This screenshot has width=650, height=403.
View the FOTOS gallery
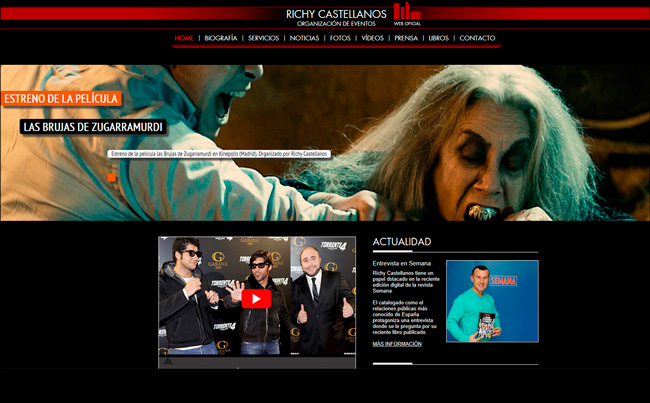(x=340, y=38)
